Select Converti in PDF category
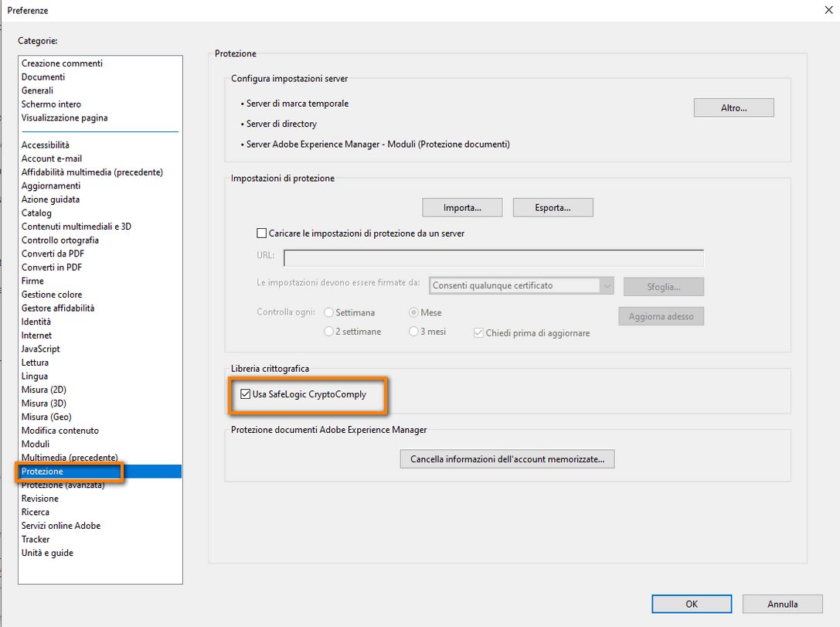 tap(52, 267)
